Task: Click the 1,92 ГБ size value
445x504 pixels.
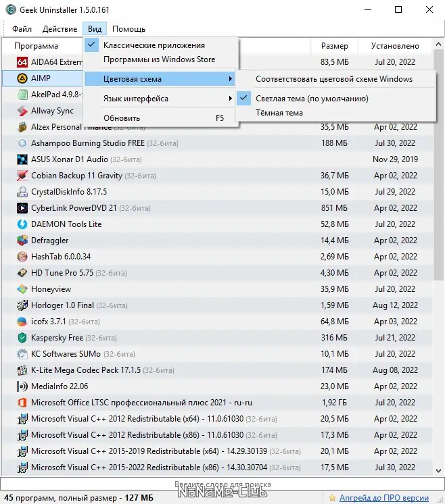Action: 334,403
